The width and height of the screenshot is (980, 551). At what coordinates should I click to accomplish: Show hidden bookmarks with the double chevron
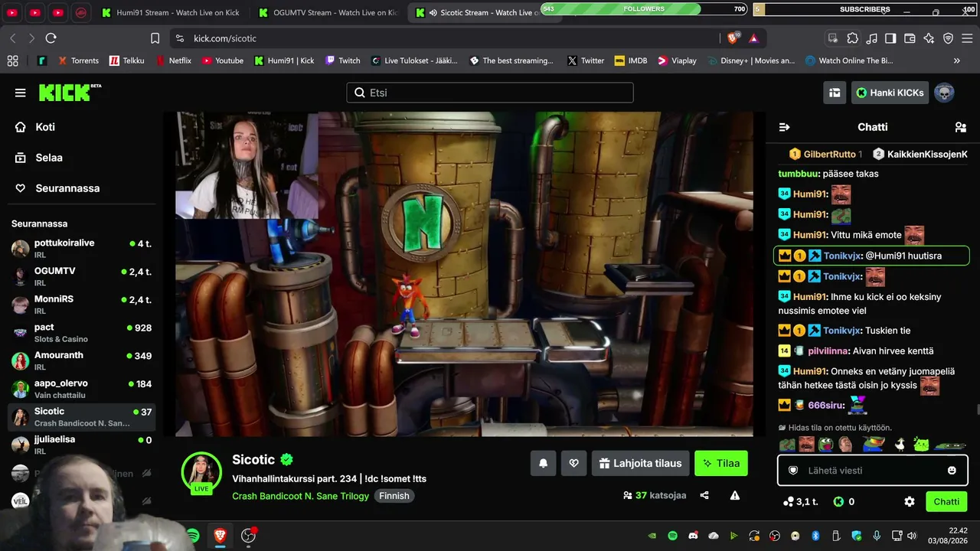[956, 60]
